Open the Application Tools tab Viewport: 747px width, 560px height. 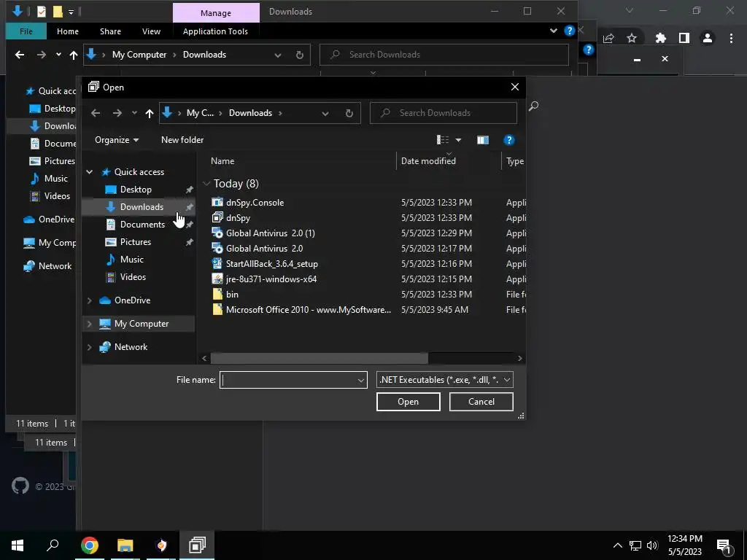pyautogui.click(x=215, y=31)
